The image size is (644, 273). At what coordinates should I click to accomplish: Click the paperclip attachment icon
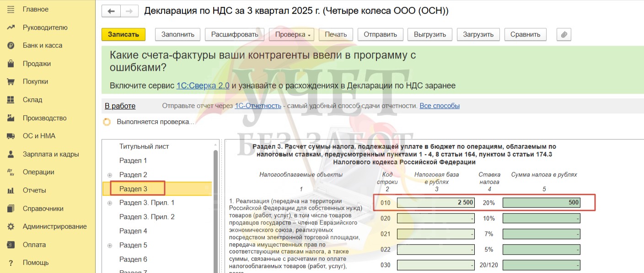pos(564,34)
